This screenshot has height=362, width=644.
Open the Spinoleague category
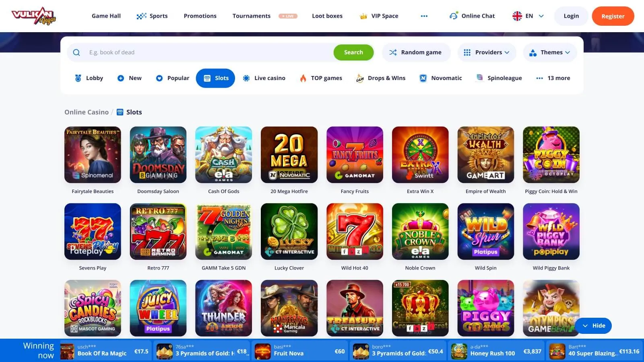(499, 78)
